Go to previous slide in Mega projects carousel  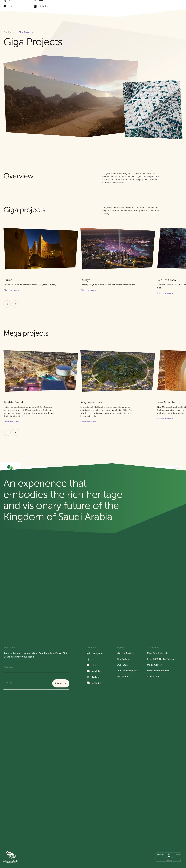coord(7,432)
